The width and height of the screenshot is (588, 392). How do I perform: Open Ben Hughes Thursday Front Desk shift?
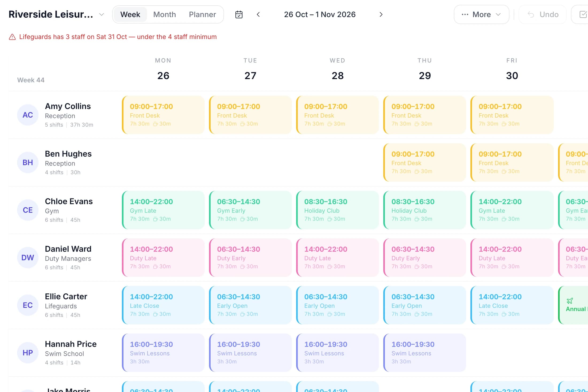(425, 162)
